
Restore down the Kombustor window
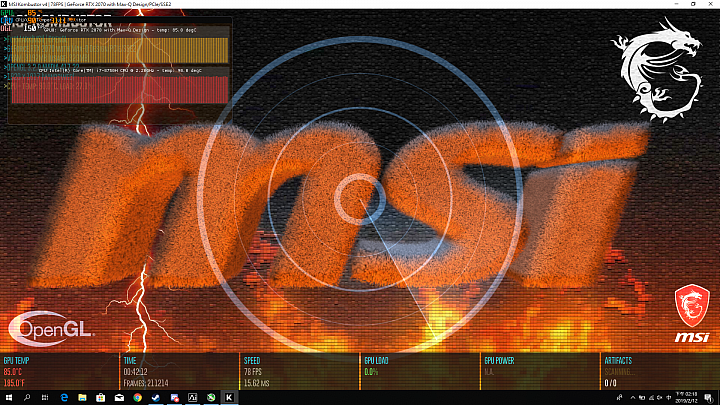tap(693, 4)
